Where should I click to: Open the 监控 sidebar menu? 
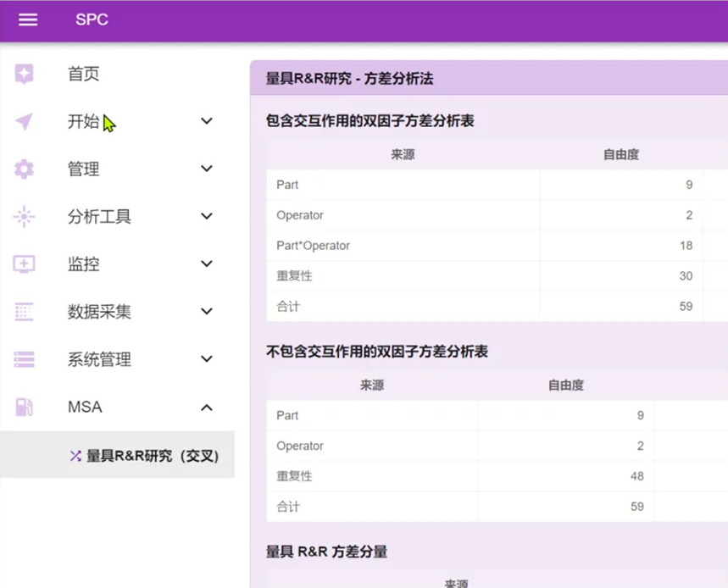pyautogui.click(x=84, y=264)
